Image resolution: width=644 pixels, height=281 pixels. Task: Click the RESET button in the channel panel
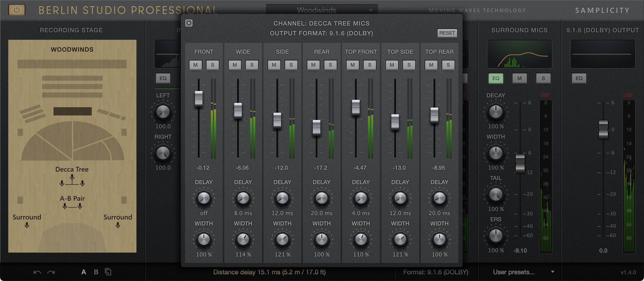447,33
